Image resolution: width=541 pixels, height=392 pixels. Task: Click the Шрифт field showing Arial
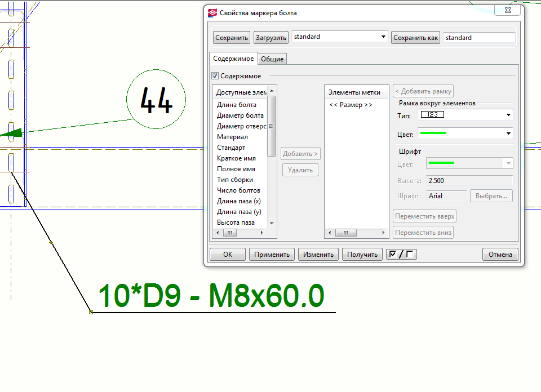point(446,196)
